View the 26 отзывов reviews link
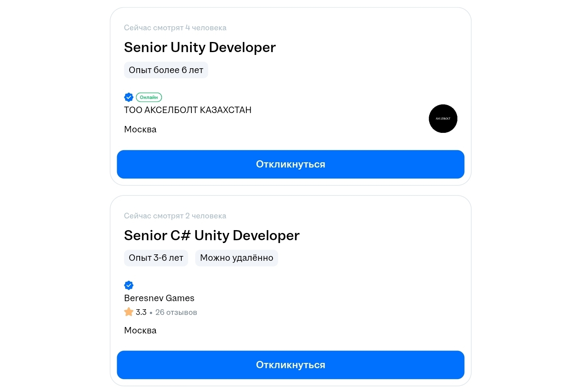 pyautogui.click(x=176, y=312)
